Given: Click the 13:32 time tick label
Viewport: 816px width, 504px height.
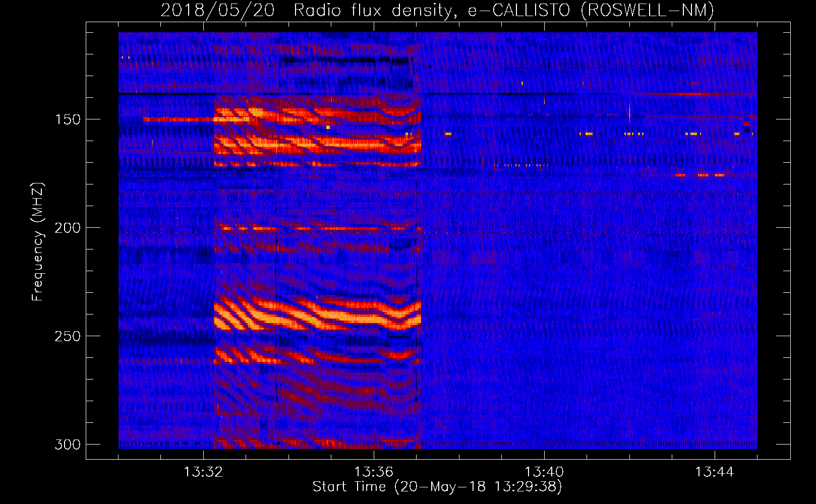Looking at the screenshot, I should (203, 472).
